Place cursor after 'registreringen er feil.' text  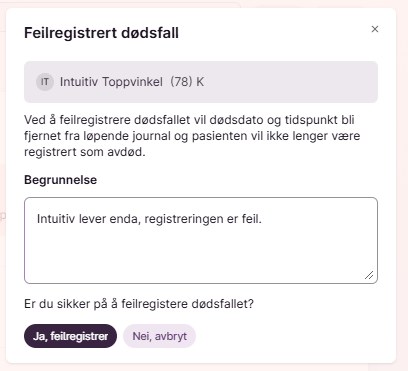click(x=263, y=219)
